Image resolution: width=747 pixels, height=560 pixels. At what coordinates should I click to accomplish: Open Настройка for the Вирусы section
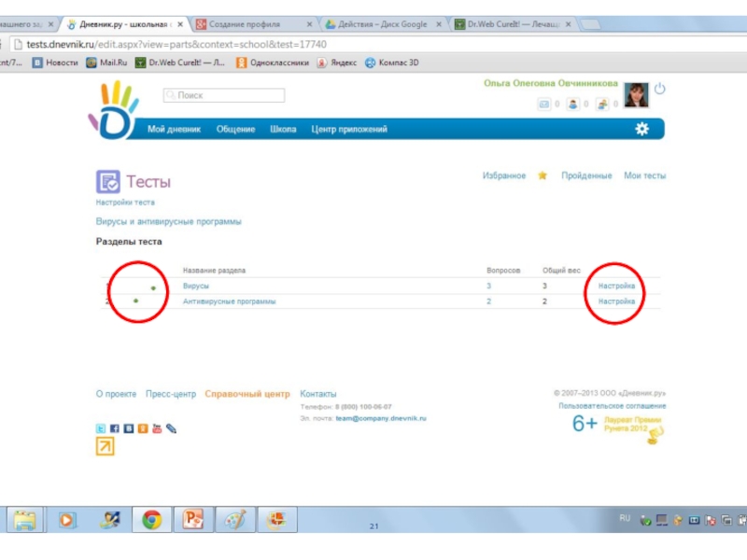[x=616, y=286]
